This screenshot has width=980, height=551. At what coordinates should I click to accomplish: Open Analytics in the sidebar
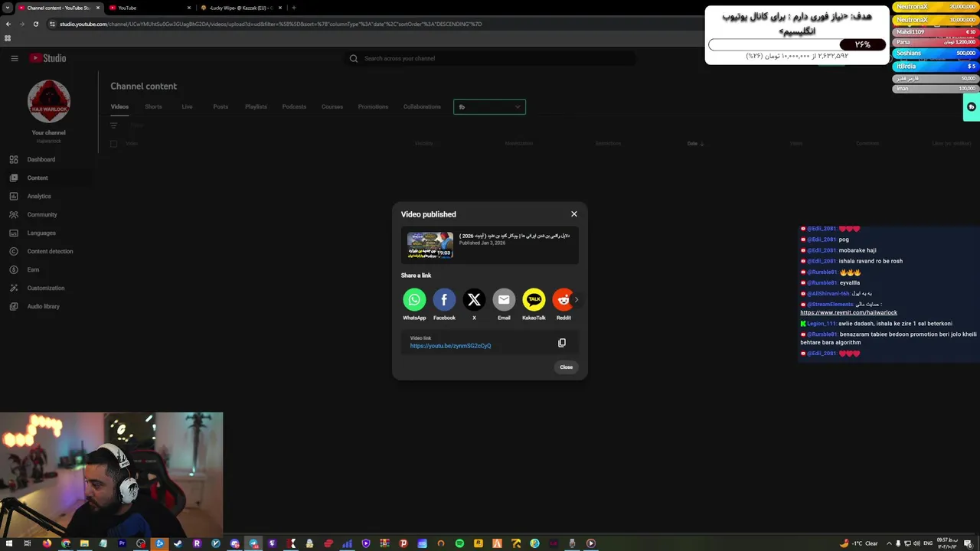click(x=49, y=196)
